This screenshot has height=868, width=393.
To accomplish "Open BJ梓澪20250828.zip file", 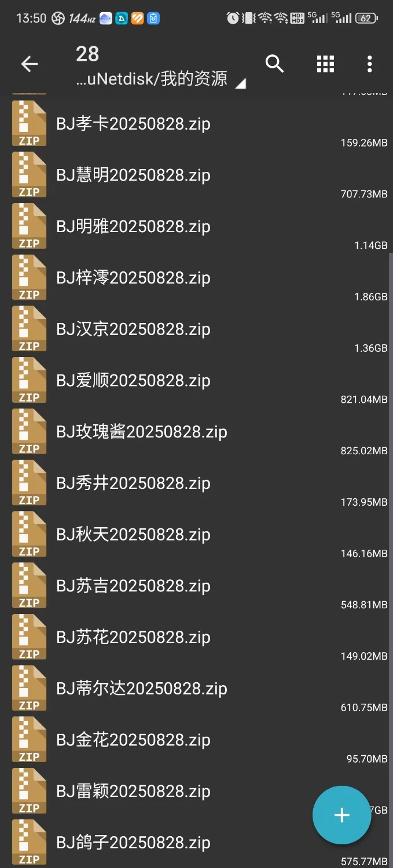I will 196,278.
